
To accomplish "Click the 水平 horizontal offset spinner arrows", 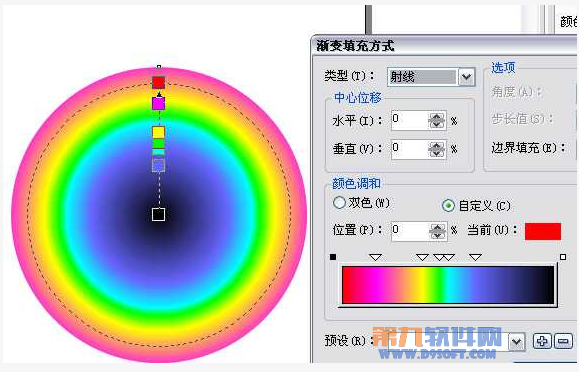I will pos(437,120).
